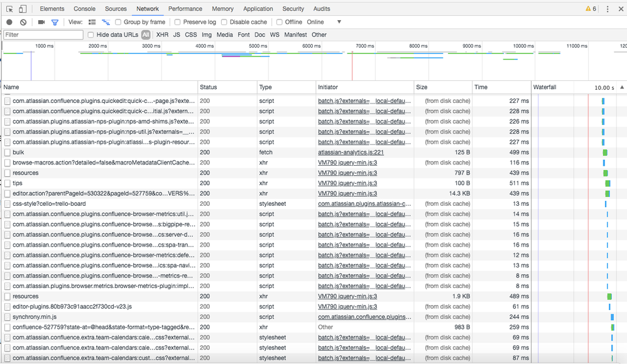Toggle the filter funnel icon
Image resolution: width=627 pixels, height=364 pixels.
55,22
